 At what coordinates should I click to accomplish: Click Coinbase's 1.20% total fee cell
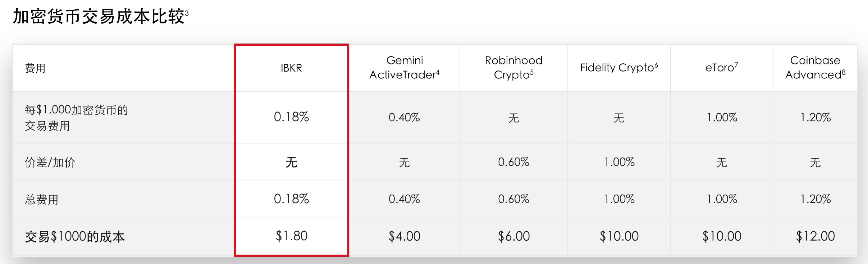(815, 199)
